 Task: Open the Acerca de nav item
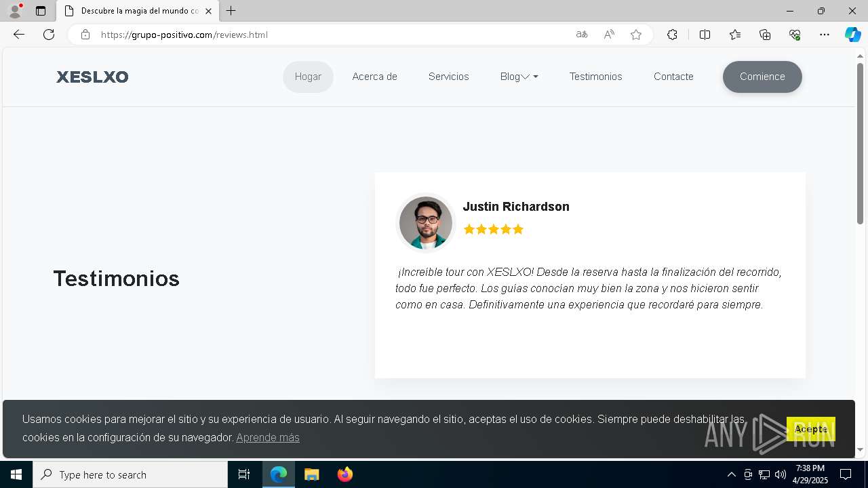(x=375, y=77)
